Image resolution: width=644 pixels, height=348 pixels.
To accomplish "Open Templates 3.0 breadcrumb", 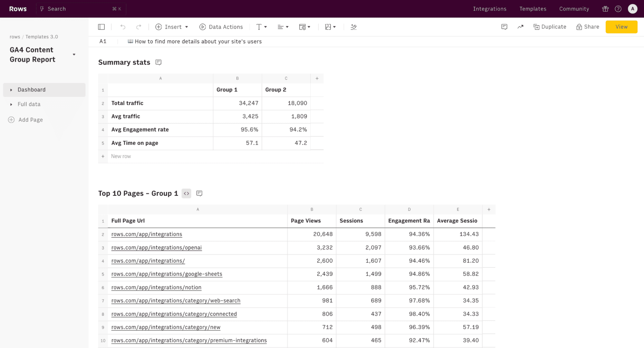I will point(42,37).
